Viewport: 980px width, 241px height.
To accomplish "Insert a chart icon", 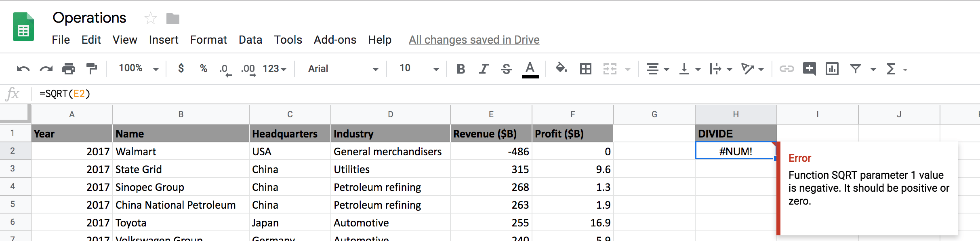I will (x=832, y=69).
